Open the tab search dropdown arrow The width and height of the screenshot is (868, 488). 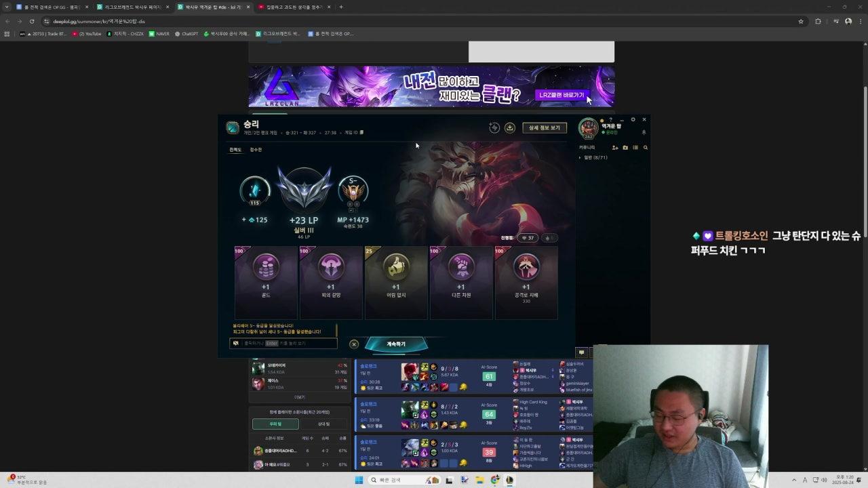7,7
